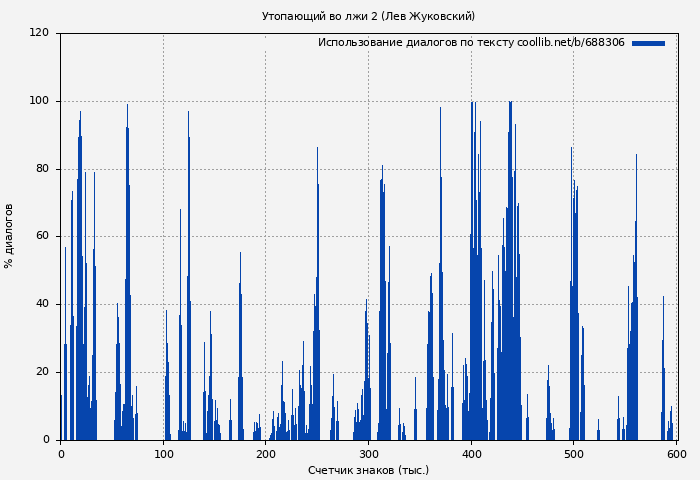Click the y-axis tick label 60
The height and width of the screenshot is (480, 700).
[x=42, y=237]
